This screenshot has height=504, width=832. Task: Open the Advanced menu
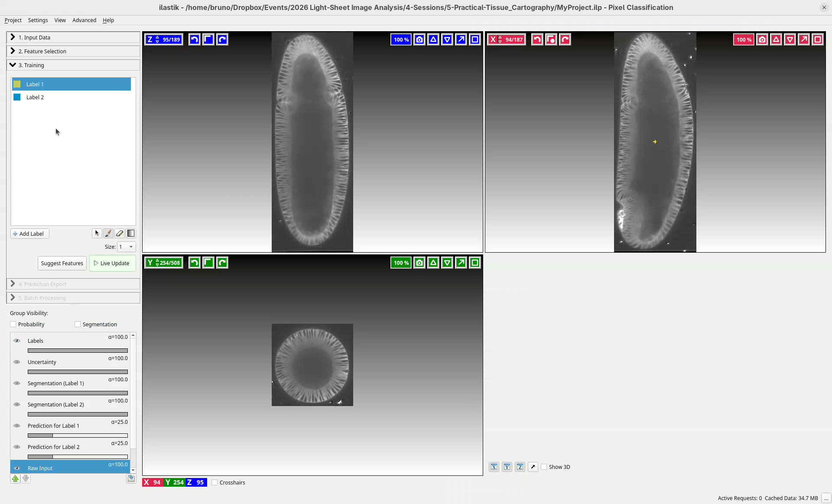point(84,20)
